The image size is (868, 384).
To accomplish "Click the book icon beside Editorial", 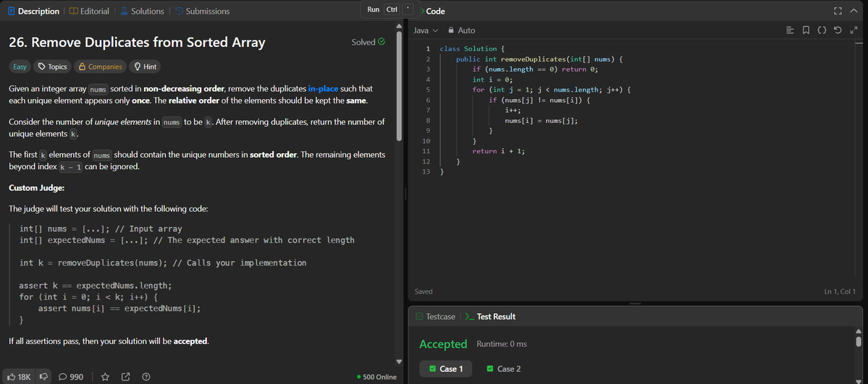I will [x=74, y=11].
